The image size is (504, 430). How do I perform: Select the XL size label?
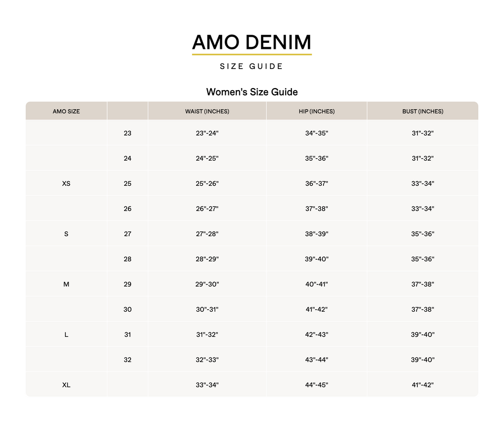(66, 385)
